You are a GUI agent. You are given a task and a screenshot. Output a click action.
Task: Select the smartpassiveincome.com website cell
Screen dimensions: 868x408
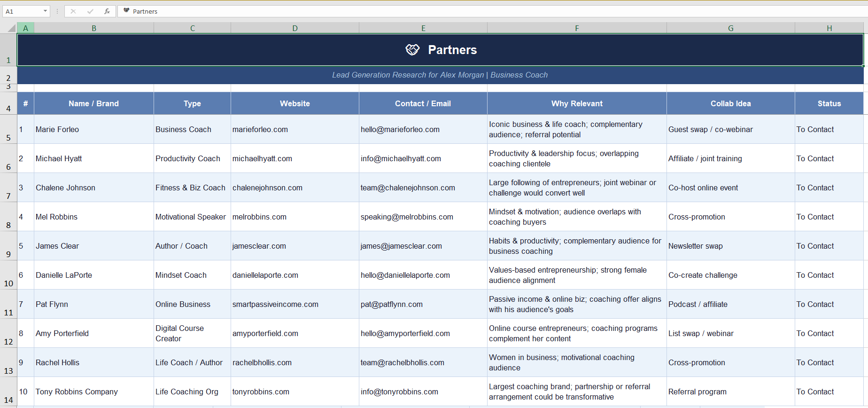[295, 304]
